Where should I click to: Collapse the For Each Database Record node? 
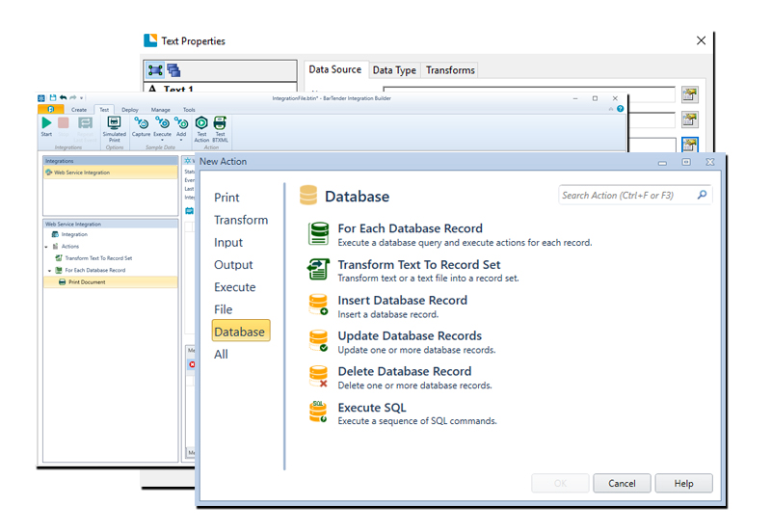click(50, 271)
